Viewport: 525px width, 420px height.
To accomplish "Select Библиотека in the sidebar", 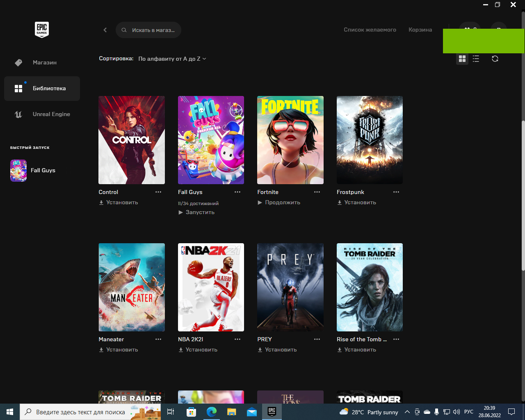I will [x=42, y=89].
